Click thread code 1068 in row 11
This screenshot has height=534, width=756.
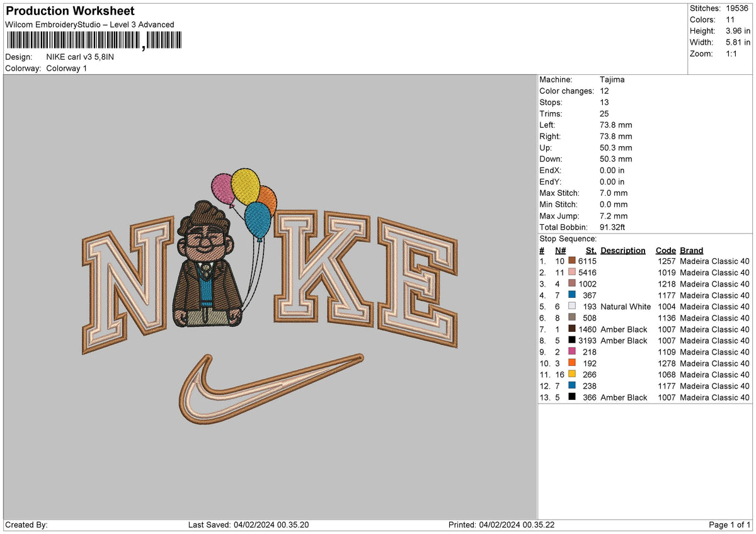667,375
